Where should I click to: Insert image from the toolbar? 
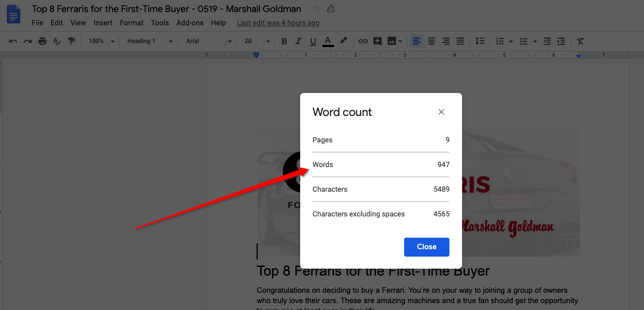[x=391, y=41]
